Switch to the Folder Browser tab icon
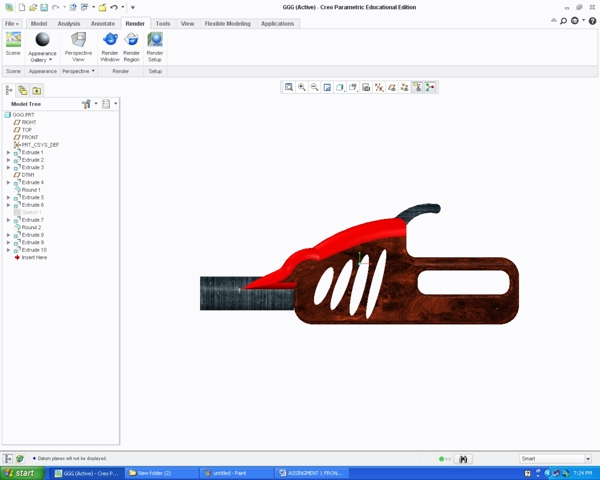 pyautogui.click(x=23, y=90)
